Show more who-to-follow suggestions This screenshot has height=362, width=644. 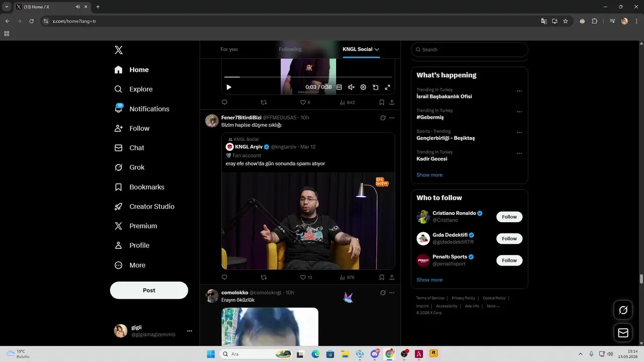tap(430, 280)
